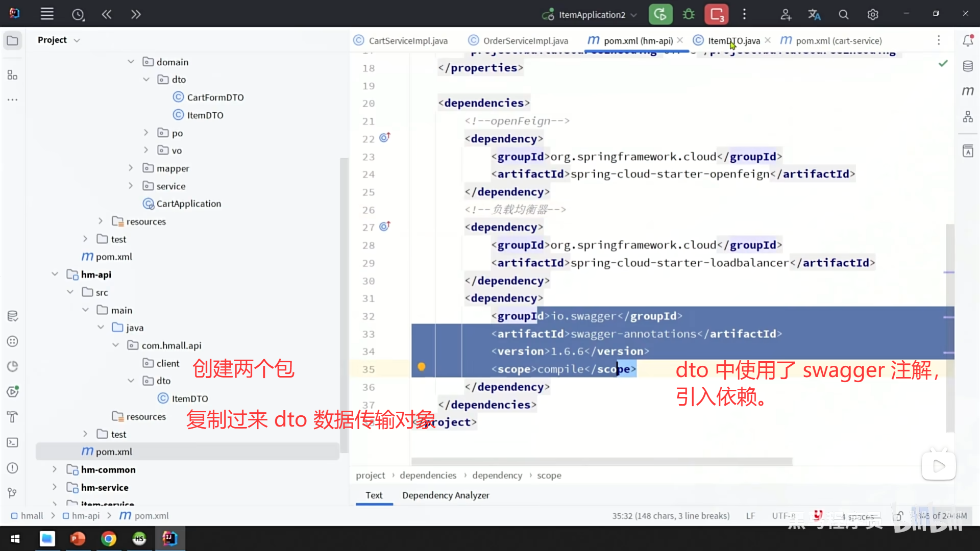Viewport: 980px width, 551px height.
Task: Collapse the hm-api module node
Action: coord(55,274)
